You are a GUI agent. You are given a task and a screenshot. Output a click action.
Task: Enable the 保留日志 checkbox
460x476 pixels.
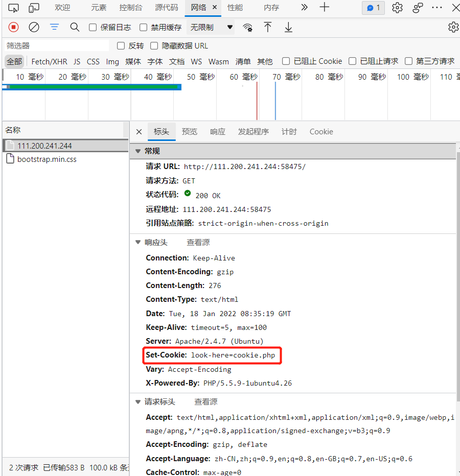(x=93, y=28)
